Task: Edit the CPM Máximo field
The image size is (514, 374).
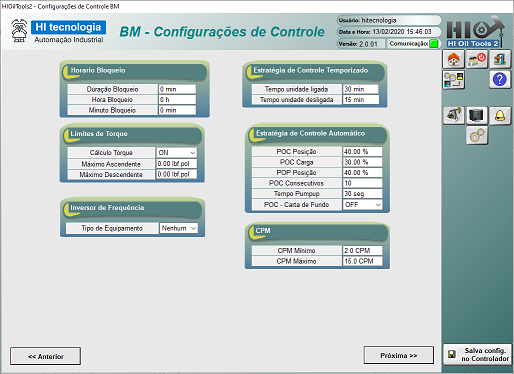Action: [362, 261]
